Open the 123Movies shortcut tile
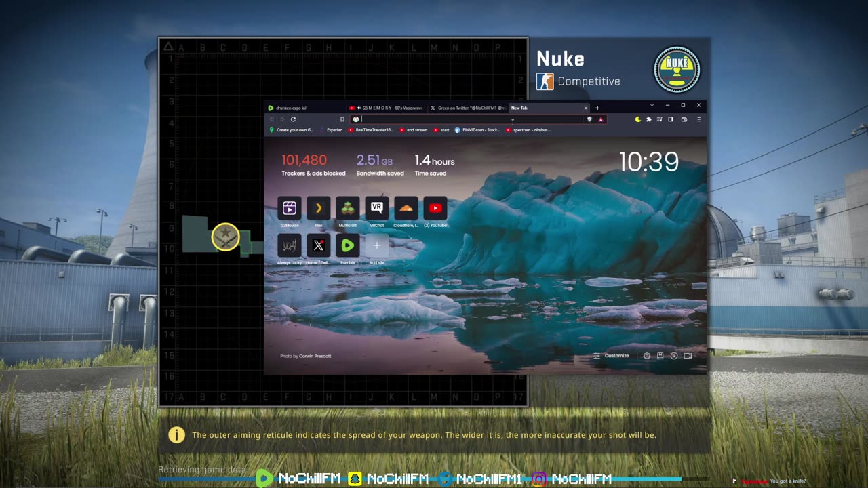Screen dimensions: 868x488 point(290,208)
